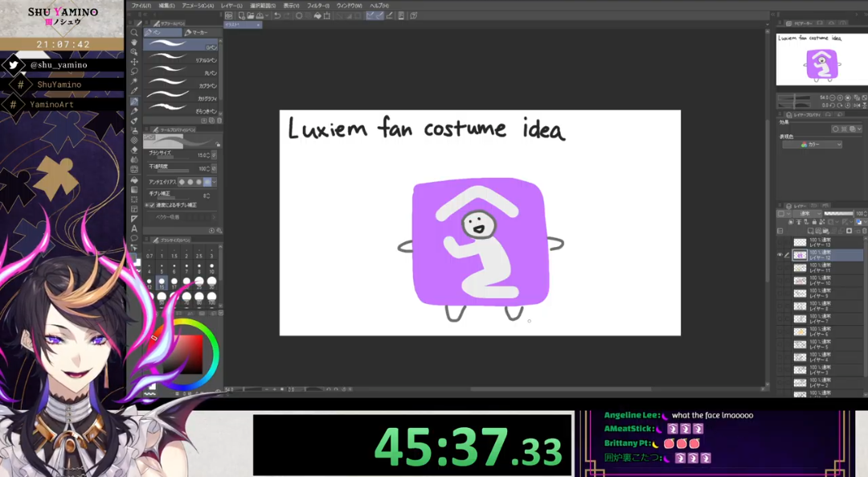Adjust stabilization value stepper

click(x=208, y=195)
